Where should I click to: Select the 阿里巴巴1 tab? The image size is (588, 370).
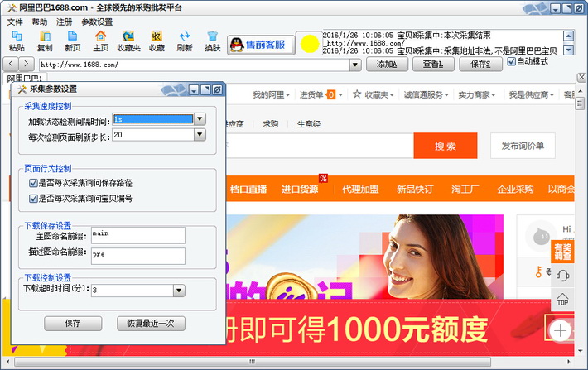(24, 79)
